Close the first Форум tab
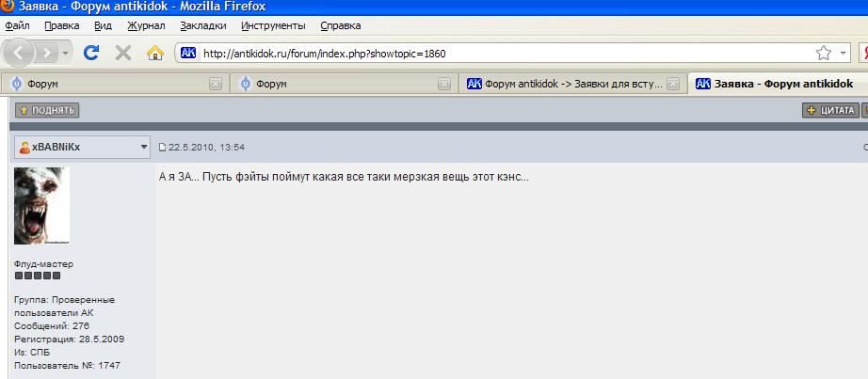Viewport: 868px width, 379px height. pos(216,84)
